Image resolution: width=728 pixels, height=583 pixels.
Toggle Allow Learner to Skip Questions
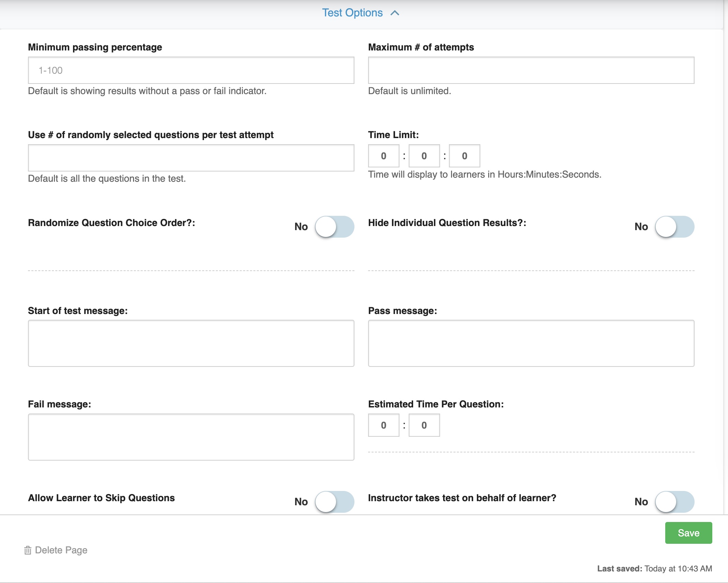click(x=334, y=502)
